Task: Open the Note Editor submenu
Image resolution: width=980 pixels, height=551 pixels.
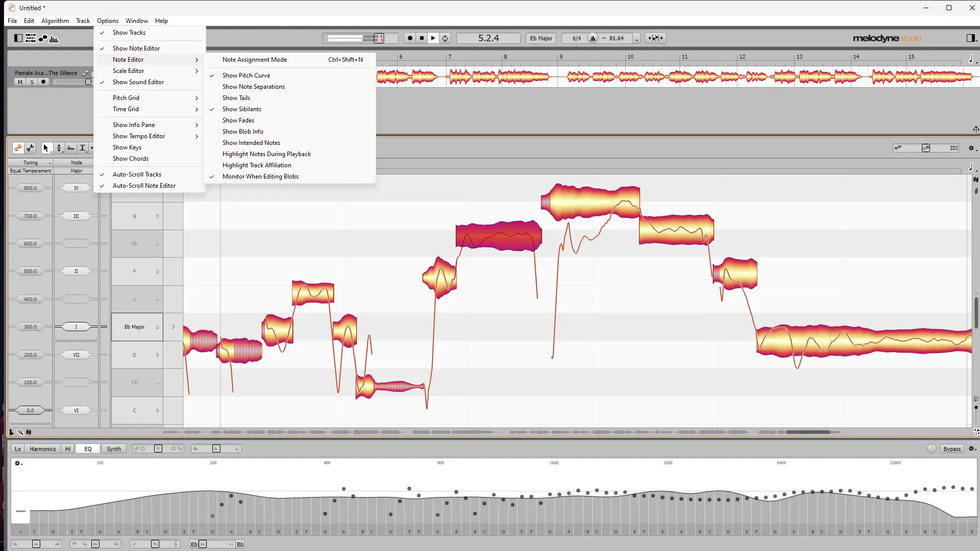Action: pos(128,60)
